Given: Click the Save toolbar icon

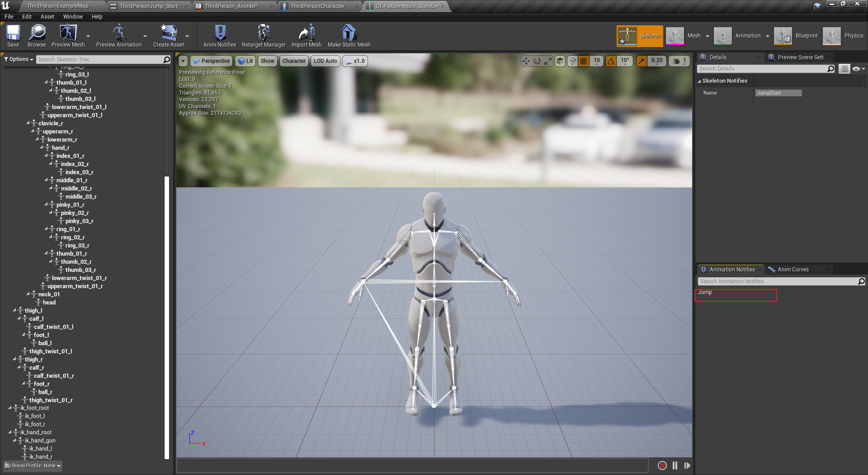Looking at the screenshot, I should coord(13,36).
